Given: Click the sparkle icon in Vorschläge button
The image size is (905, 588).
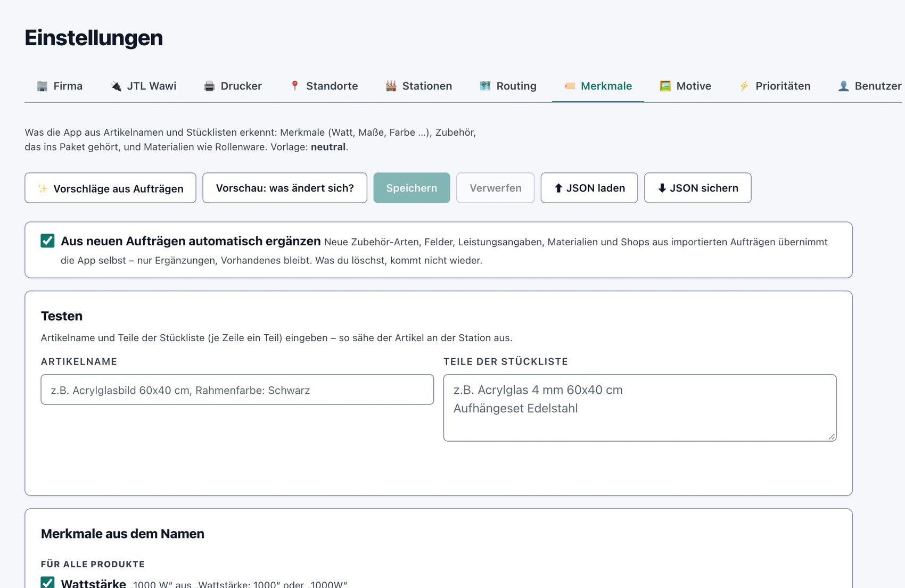Looking at the screenshot, I should (x=43, y=188).
